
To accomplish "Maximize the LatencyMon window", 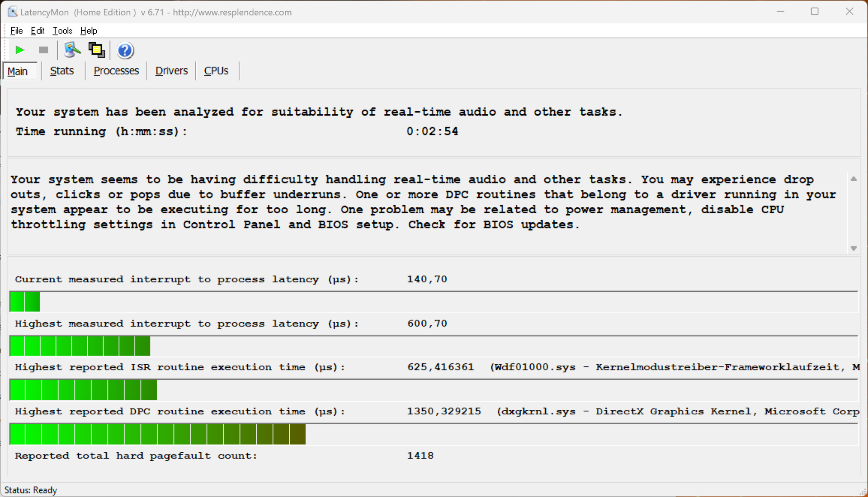I will pos(815,12).
